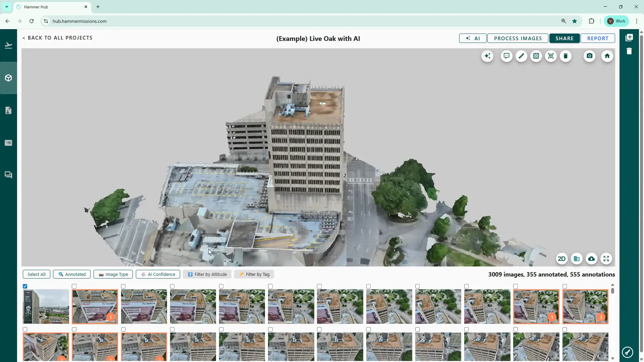Screen dimensions: 644x362
Task: Select the ruler measurement tool
Action: point(521,56)
